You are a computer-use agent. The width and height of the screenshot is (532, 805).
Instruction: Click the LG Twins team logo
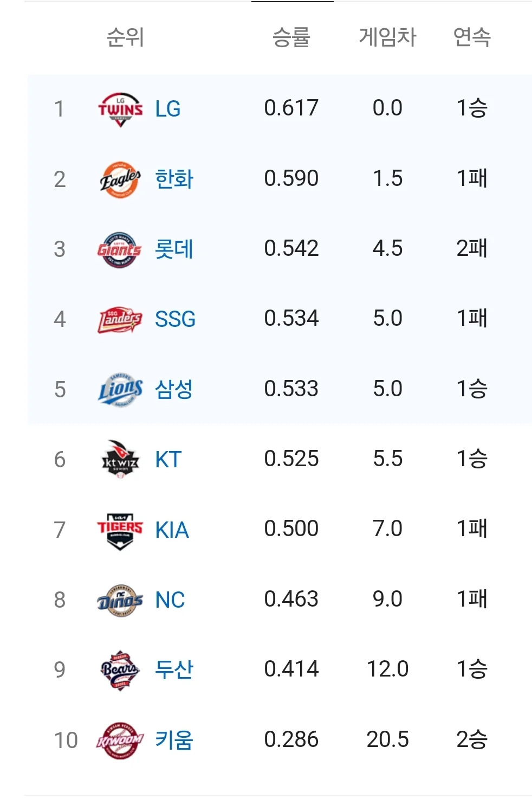tap(120, 110)
